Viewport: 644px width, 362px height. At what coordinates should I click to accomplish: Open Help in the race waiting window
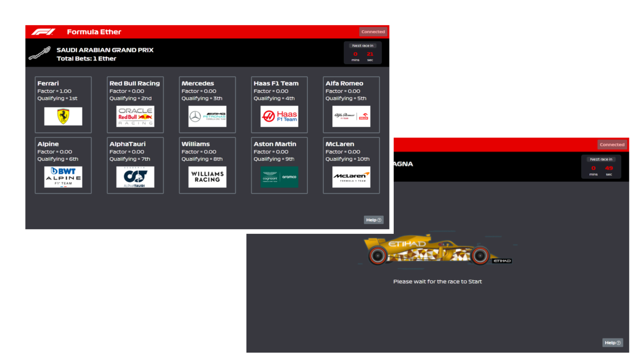(613, 343)
